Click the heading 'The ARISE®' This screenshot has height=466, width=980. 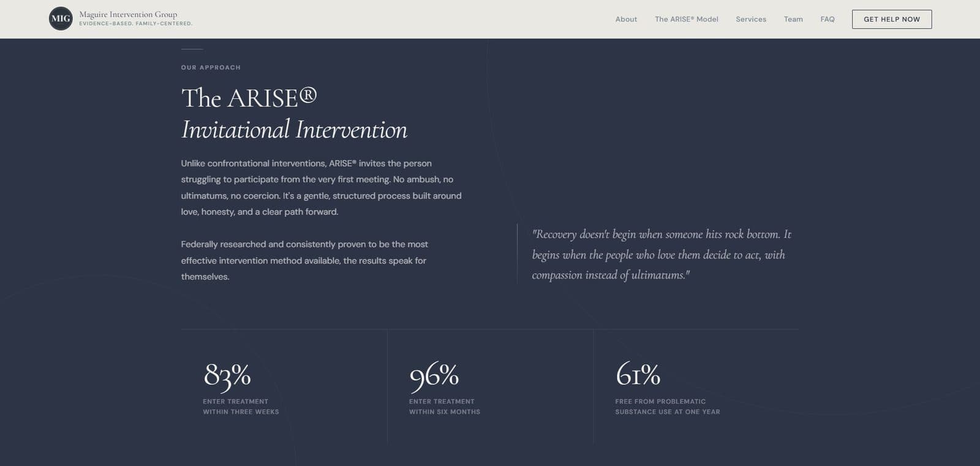[249, 98]
